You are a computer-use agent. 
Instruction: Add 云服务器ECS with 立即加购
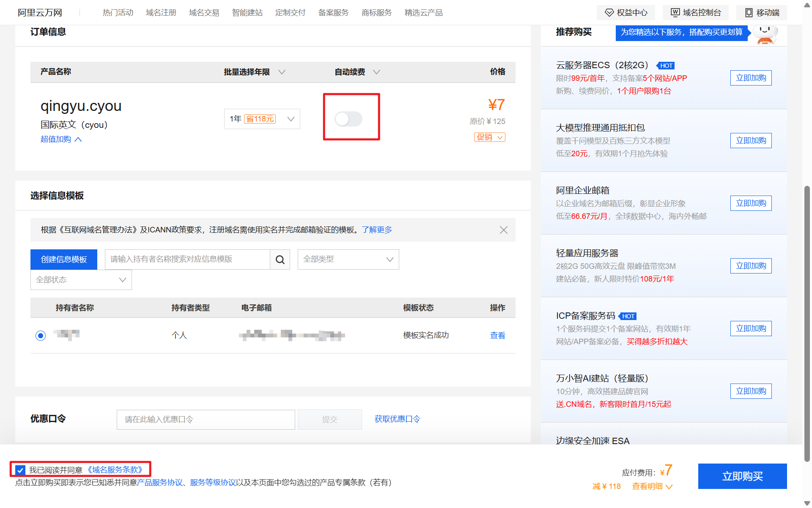pyautogui.click(x=751, y=78)
